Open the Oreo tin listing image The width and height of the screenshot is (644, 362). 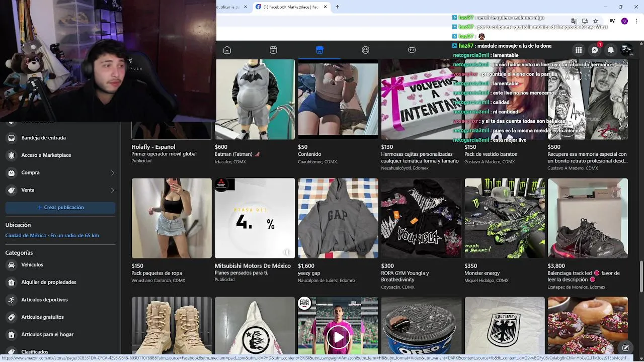click(x=421, y=325)
